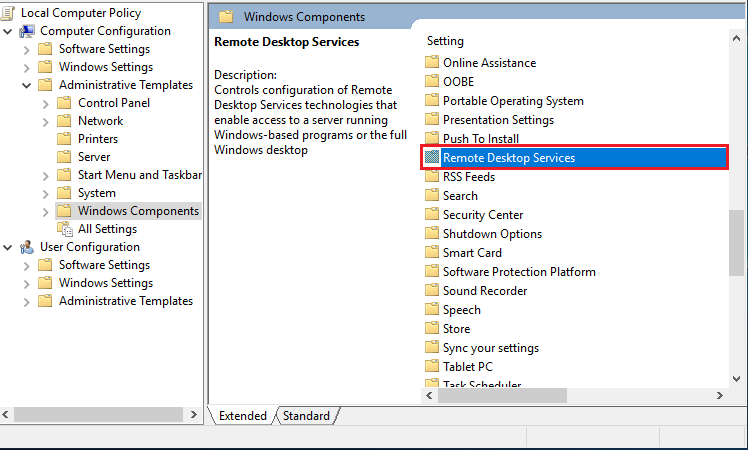This screenshot has height=450, width=748.
Task: Click the Presentation Settings folder icon
Action: 432,119
